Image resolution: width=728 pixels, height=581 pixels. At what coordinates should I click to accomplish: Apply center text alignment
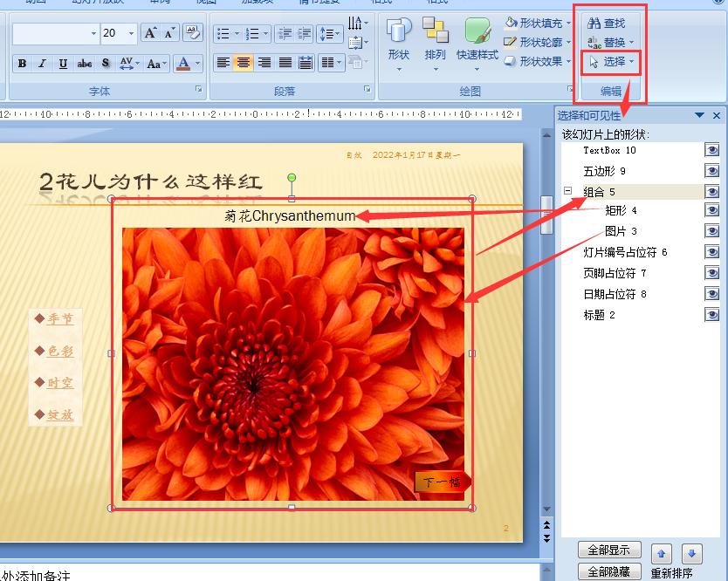point(244,62)
